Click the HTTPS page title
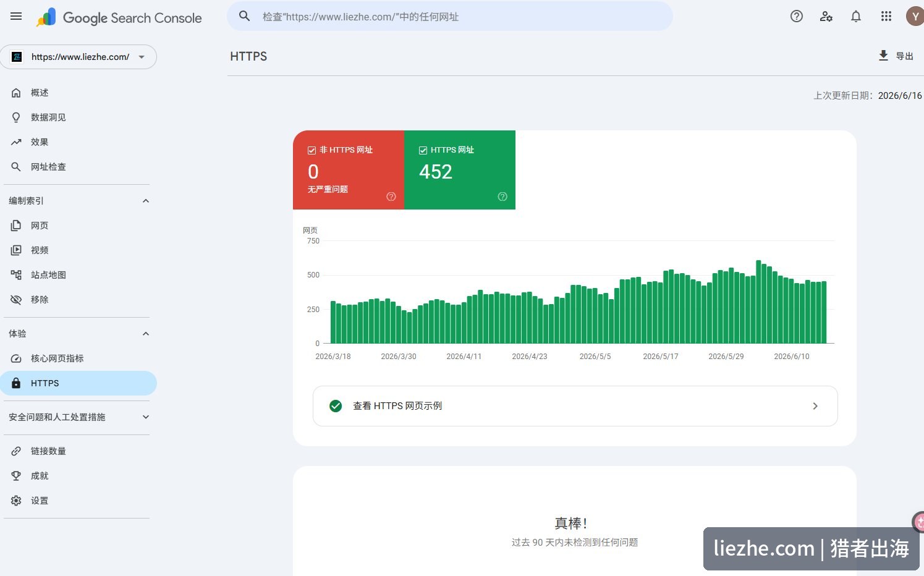924x576 pixels. click(x=248, y=56)
